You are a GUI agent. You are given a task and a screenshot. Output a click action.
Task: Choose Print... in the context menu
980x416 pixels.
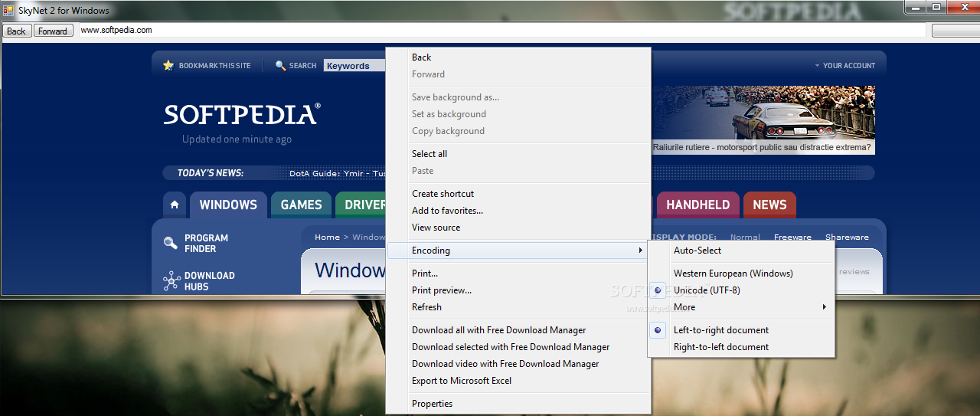(518, 274)
